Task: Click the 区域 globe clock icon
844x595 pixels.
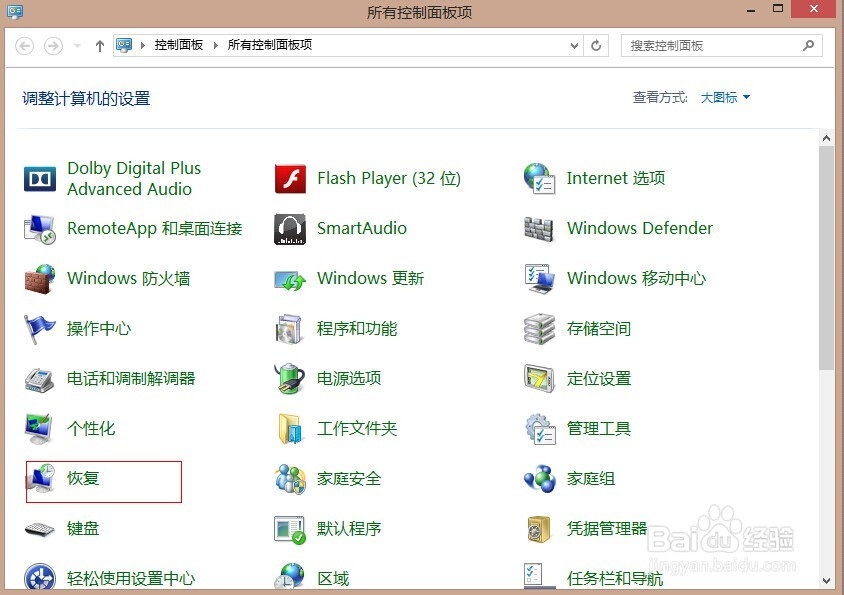Action: [289, 576]
